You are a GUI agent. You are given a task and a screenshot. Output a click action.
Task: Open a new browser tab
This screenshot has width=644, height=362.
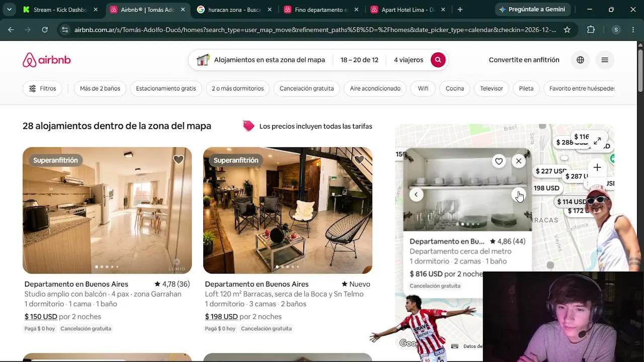pos(460,10)
